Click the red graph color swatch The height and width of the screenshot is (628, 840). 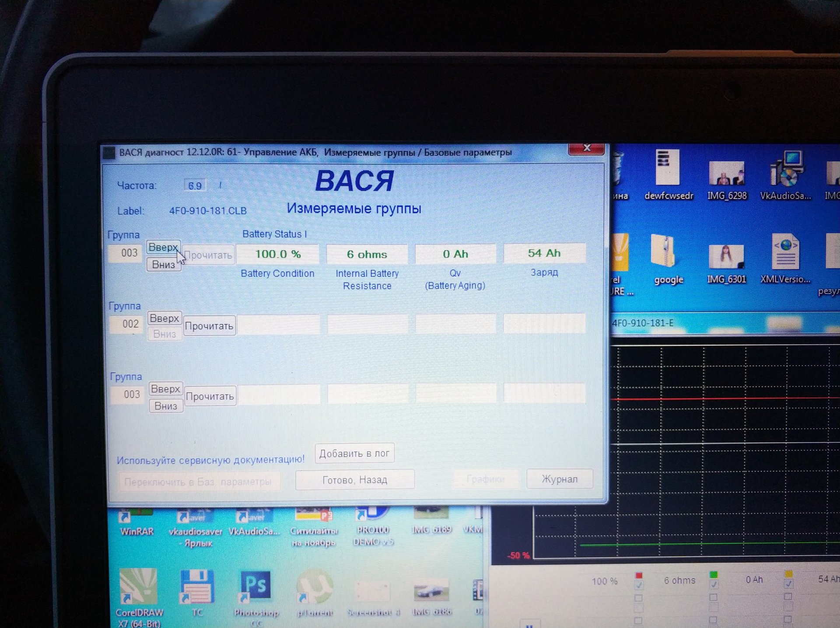coord(639,575)
